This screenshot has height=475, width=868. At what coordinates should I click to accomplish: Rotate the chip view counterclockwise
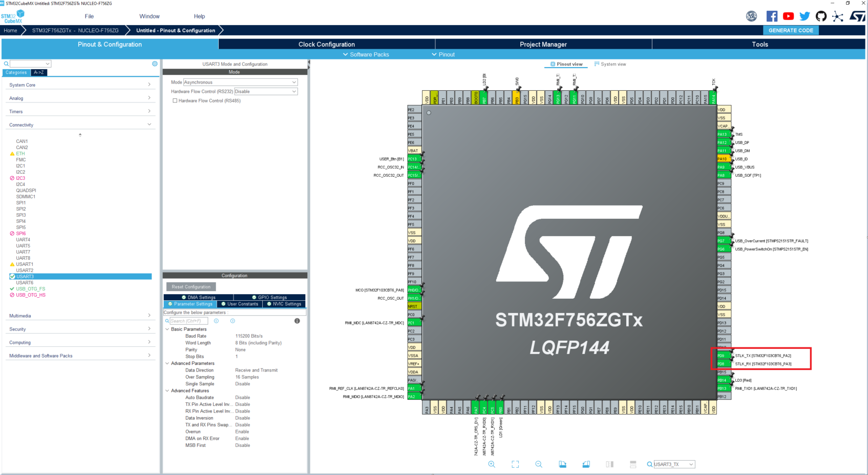click(586, 464)
